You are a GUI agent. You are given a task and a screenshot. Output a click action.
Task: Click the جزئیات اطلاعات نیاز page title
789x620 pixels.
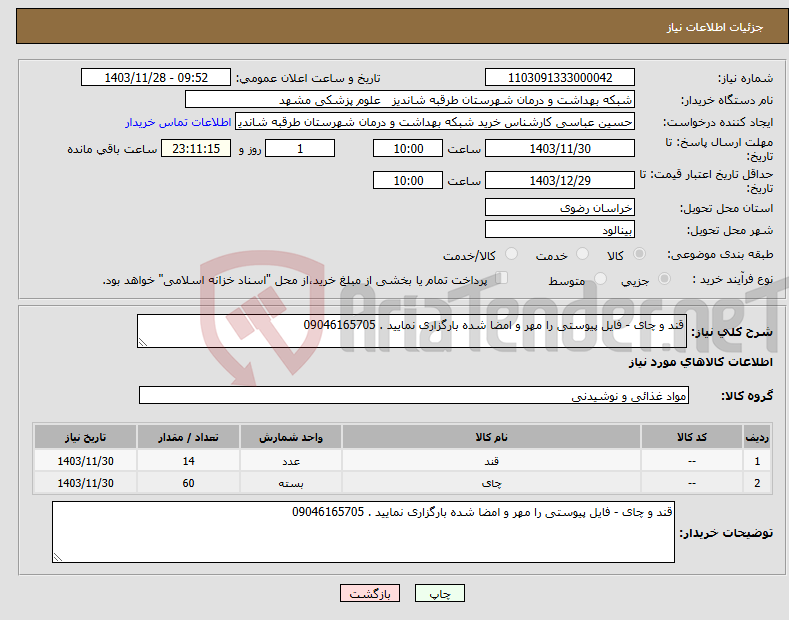click(x=715, y=27)
